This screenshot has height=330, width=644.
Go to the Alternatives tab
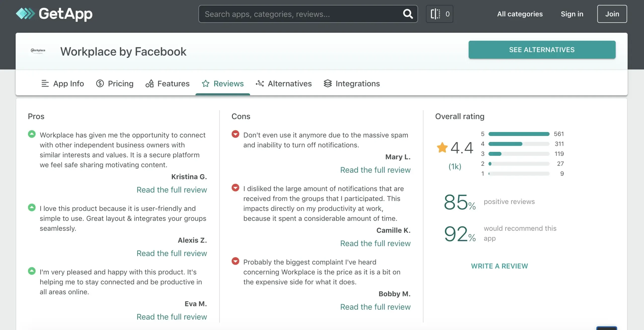tap(284, 83)
